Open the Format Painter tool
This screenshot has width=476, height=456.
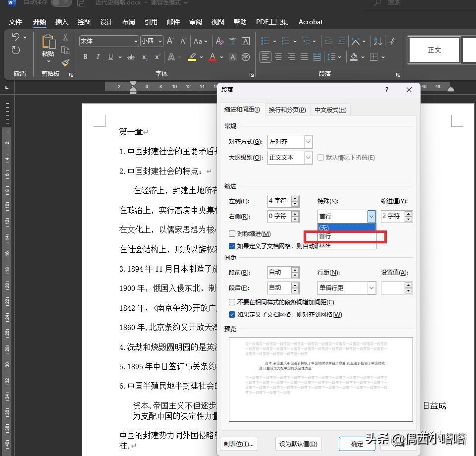pyautogui.click(x=65, y=63)
